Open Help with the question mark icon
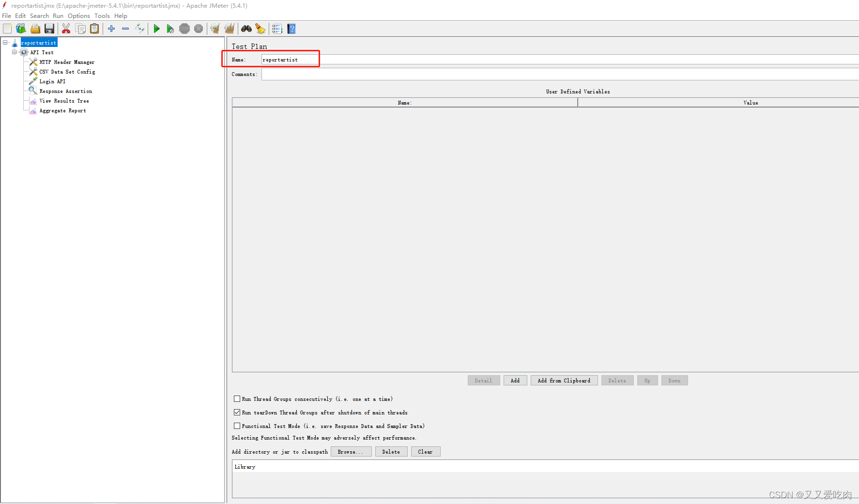Screen dimensions: 859x504 pyautogui.click(x=291, y=29)
